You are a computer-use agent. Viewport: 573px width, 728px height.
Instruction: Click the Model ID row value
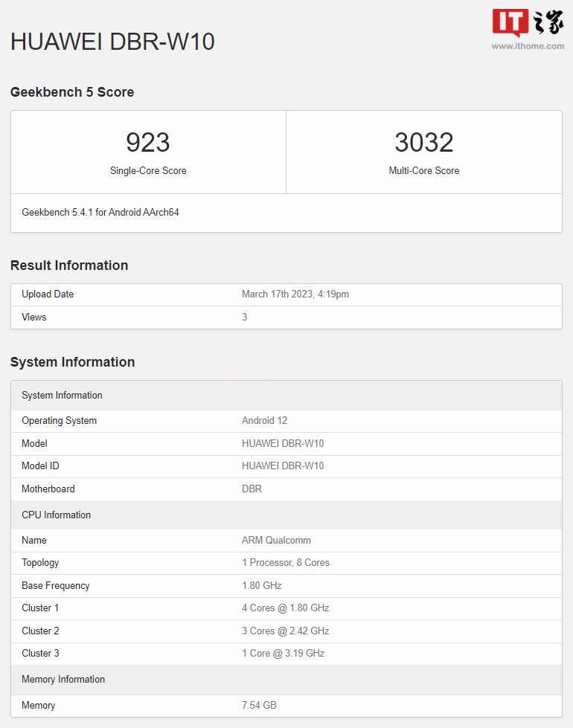282,466
